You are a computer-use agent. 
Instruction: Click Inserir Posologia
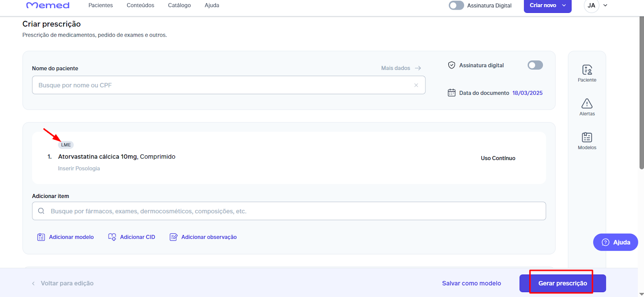pyautogui.click(x=79, y=168)
